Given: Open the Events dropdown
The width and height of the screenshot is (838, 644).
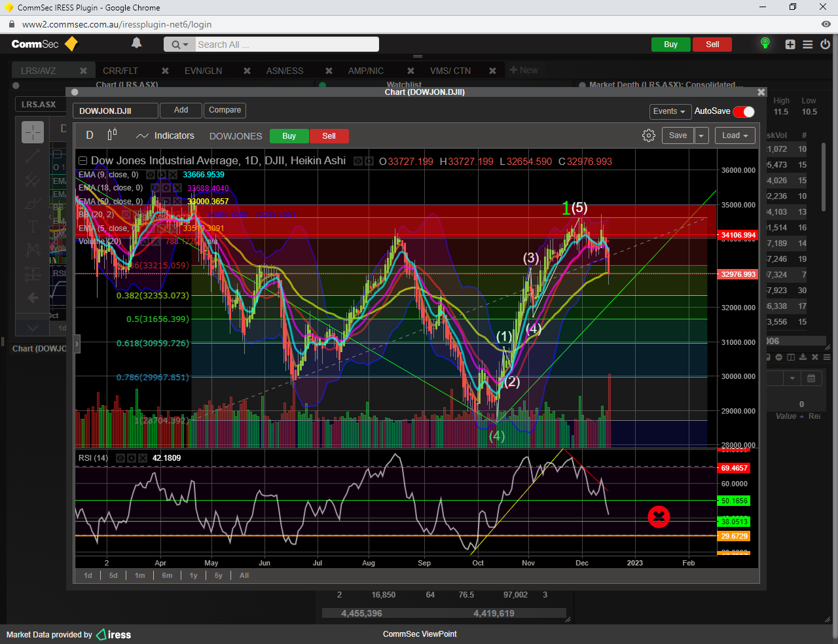Looking at the screenshot, I should (669, 111).
